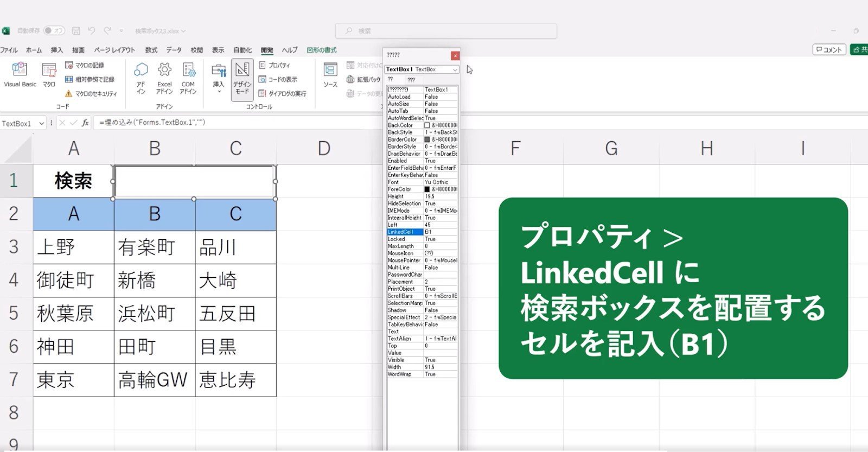
Task: Run ダイアログの実行 command
Action: pos(283,93)
